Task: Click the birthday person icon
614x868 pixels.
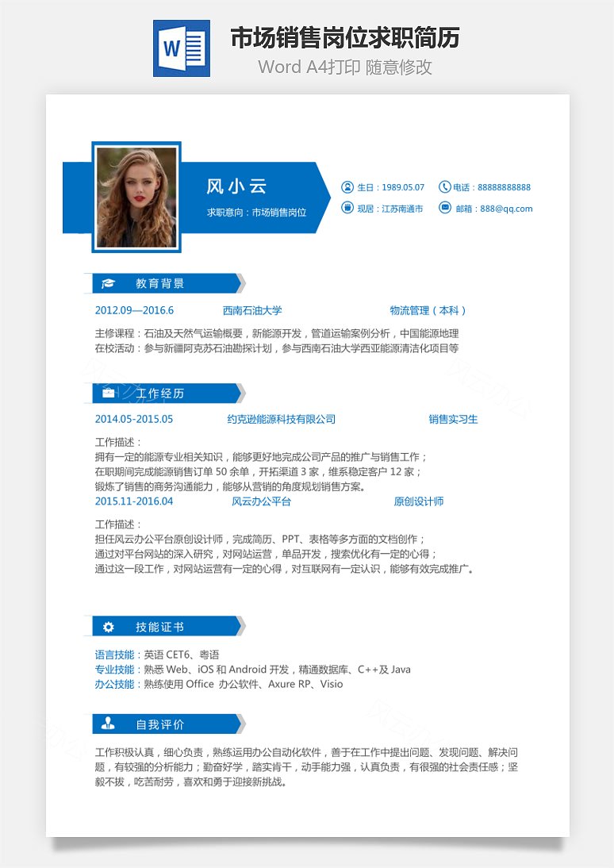Action: (347, 187)
